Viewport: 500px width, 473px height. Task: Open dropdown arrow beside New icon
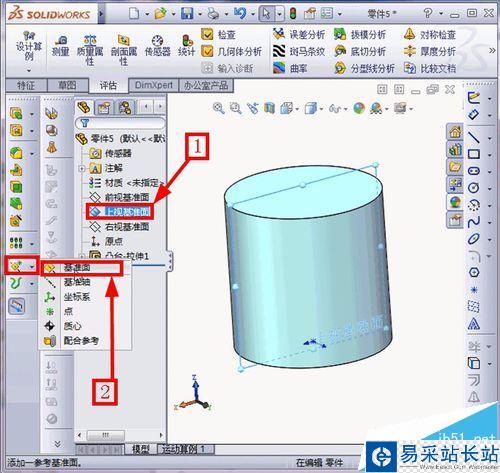[147, 14]
